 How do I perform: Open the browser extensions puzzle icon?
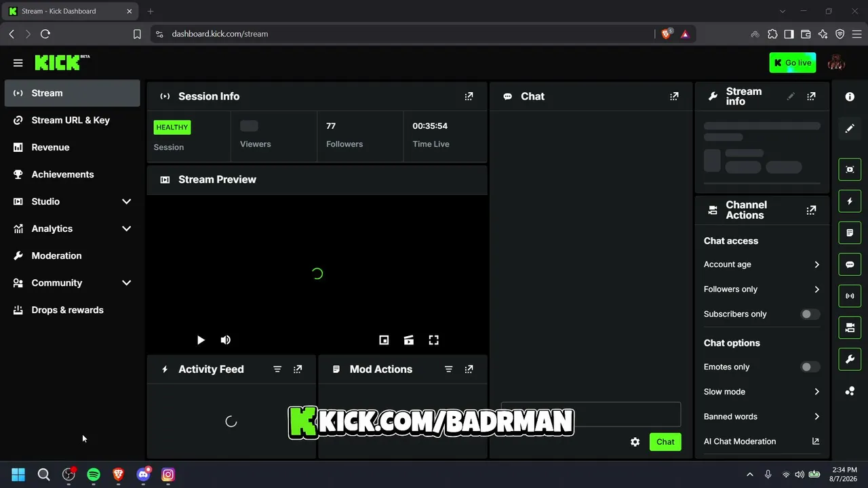coord(772,34)
